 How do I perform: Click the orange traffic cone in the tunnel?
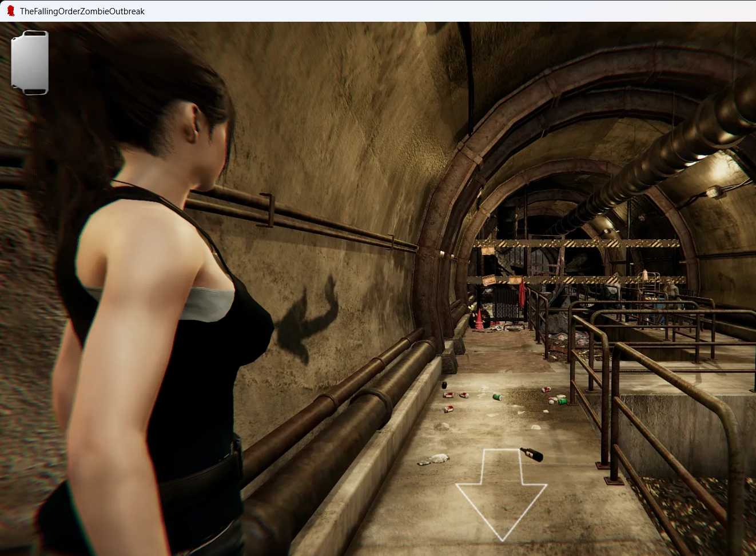tap(479, 320)
